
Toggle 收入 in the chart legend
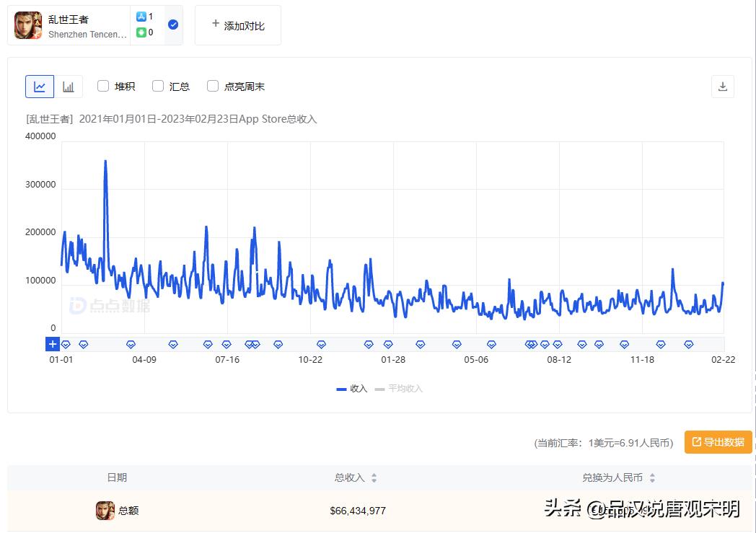[x=351, y=389]
